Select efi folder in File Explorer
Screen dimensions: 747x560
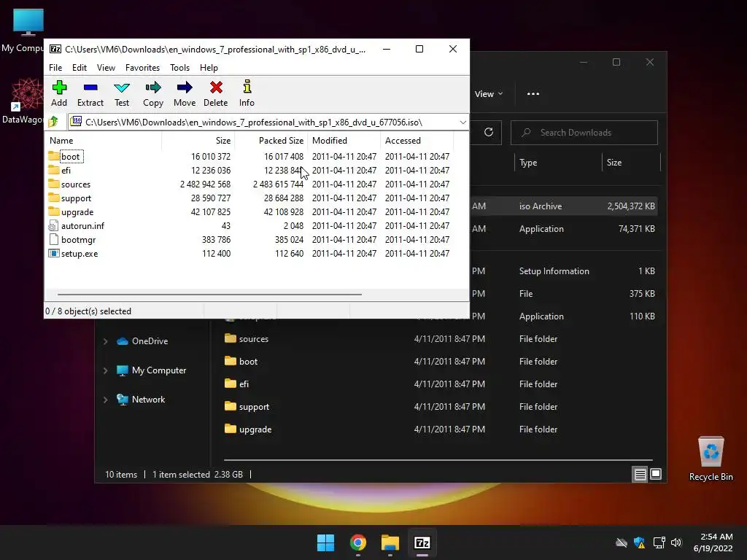(441, 384)
